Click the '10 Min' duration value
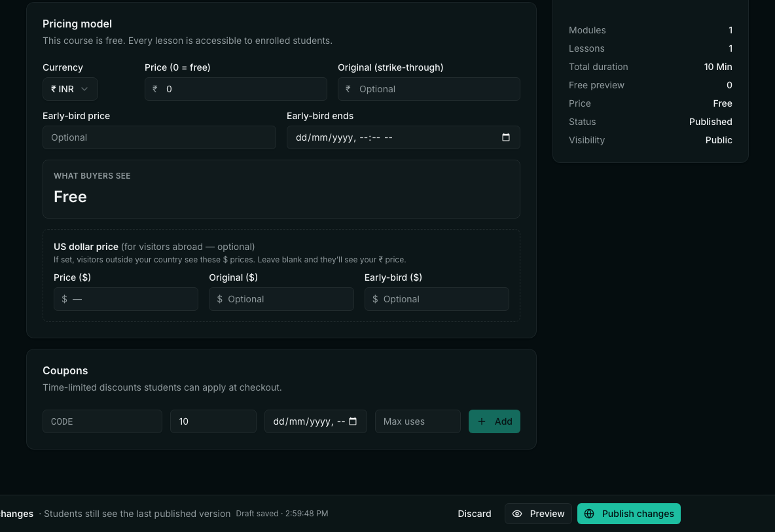The image size is (775, 532). (x=718, y=67)
